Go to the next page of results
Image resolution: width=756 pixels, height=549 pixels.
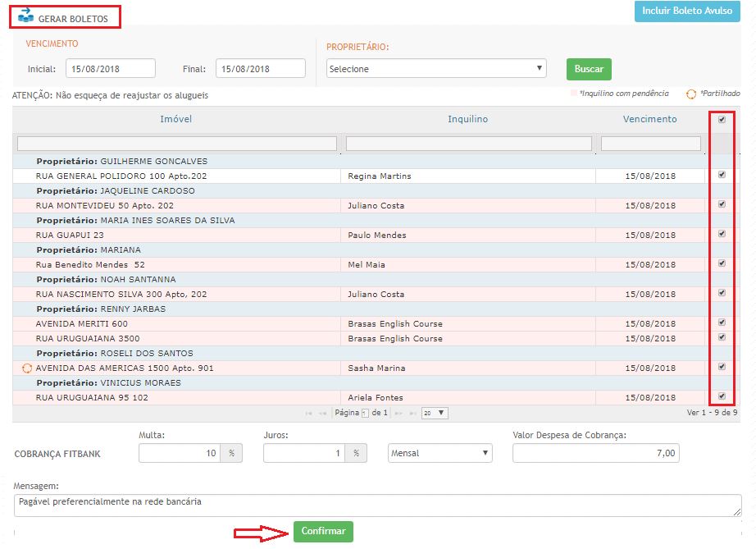pyautogui.click(x=398, y=414)
